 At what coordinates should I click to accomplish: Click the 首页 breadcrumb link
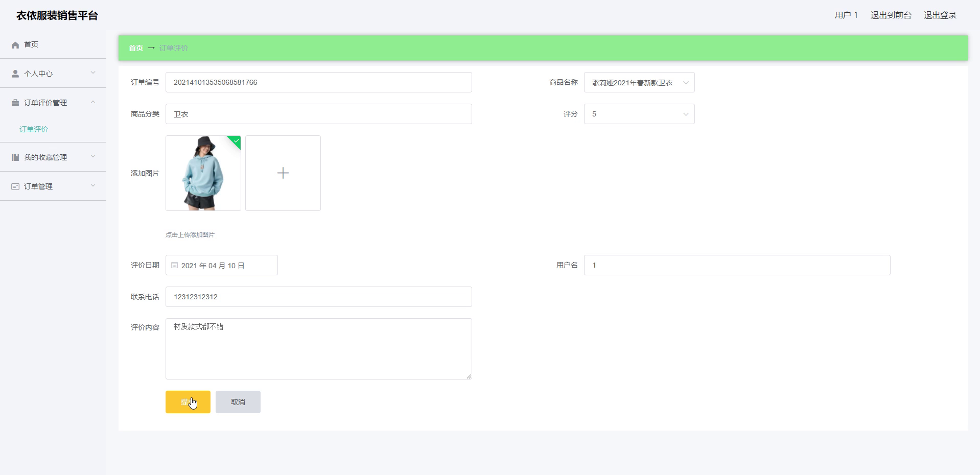point(136,48)
